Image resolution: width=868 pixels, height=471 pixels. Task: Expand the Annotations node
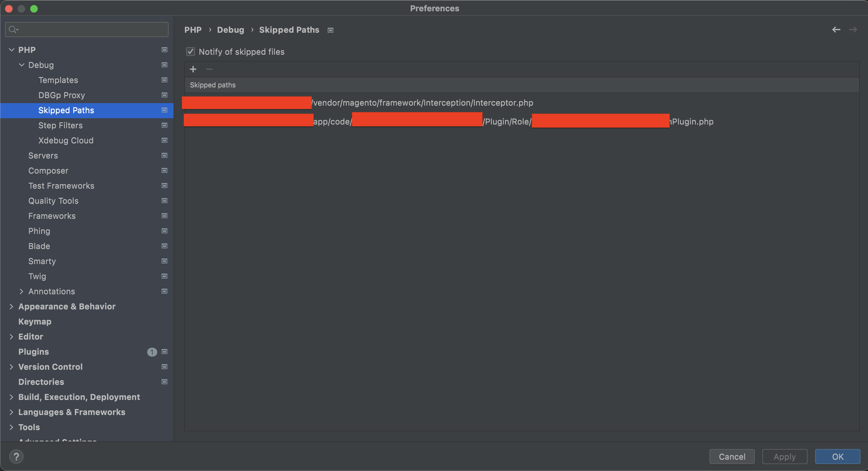pyautogui.click(x=22, y=291)
